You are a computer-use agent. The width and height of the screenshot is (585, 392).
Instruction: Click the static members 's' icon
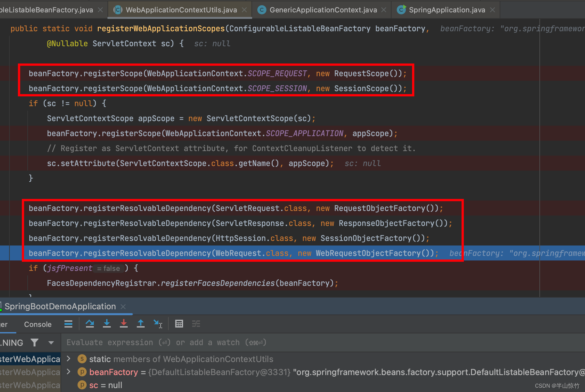click(82, 359)
